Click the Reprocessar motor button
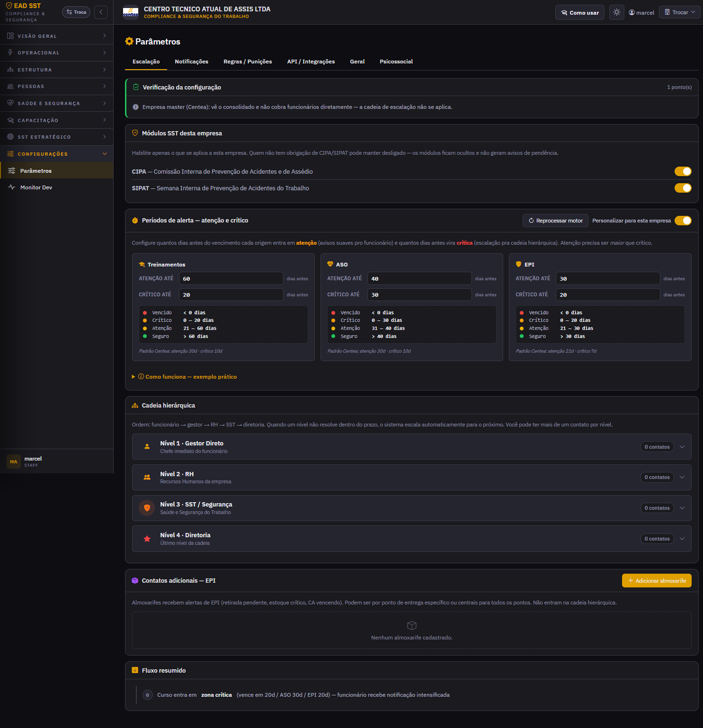703x728 pixels. [x=555, y=221]
